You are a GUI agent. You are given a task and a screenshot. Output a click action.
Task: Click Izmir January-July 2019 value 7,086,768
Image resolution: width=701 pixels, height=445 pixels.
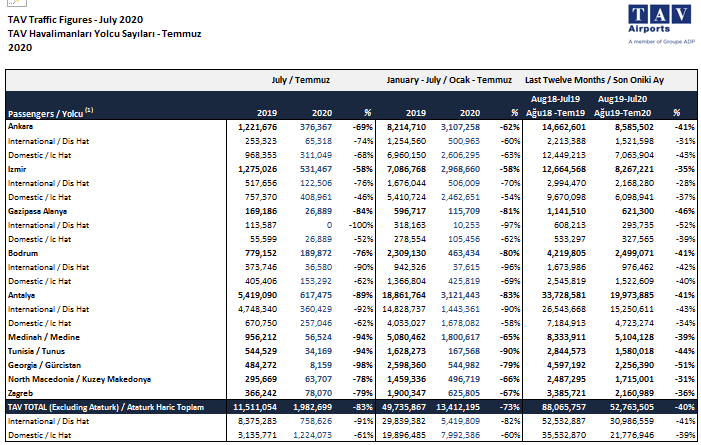(406, 169)
